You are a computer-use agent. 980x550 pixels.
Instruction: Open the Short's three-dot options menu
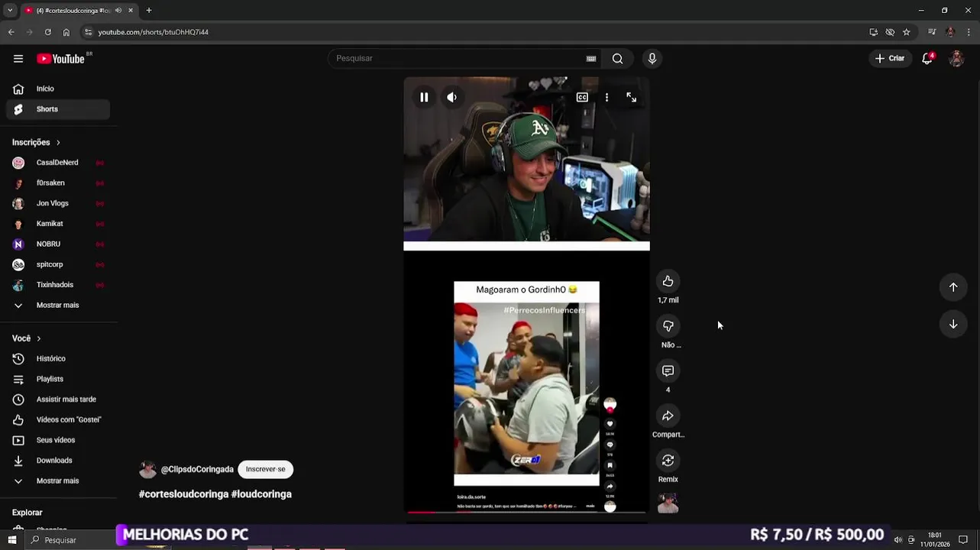tap(606, 97)
